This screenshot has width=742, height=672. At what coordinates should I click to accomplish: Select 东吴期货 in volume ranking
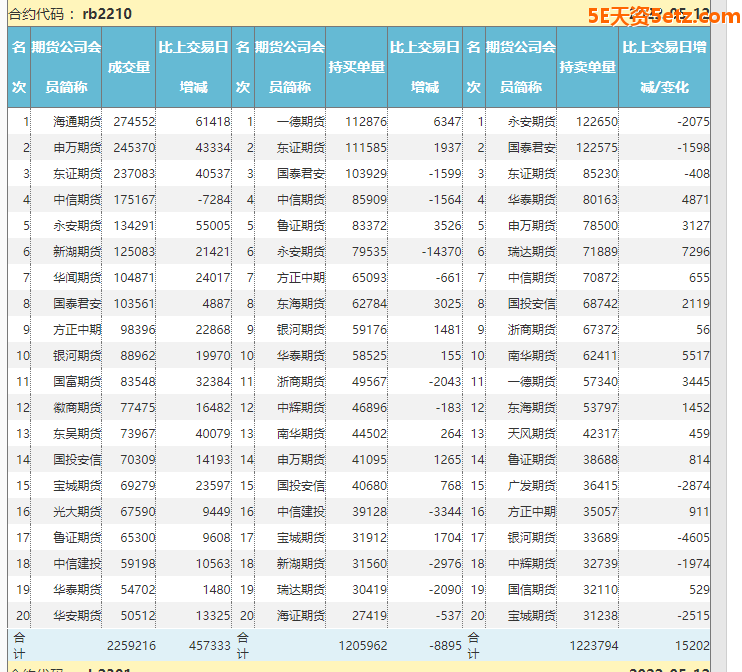pyautogui.click(x=77, y=434)
